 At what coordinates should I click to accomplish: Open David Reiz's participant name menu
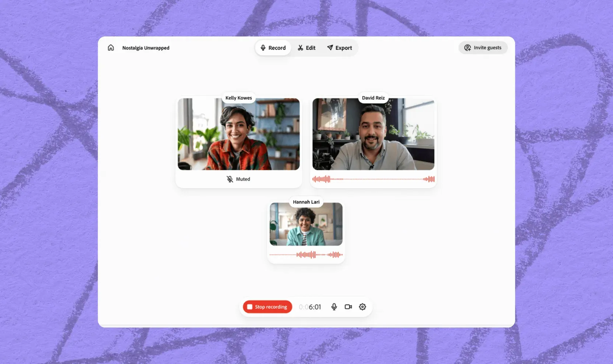pyautogui.click(x=373, y=98)
